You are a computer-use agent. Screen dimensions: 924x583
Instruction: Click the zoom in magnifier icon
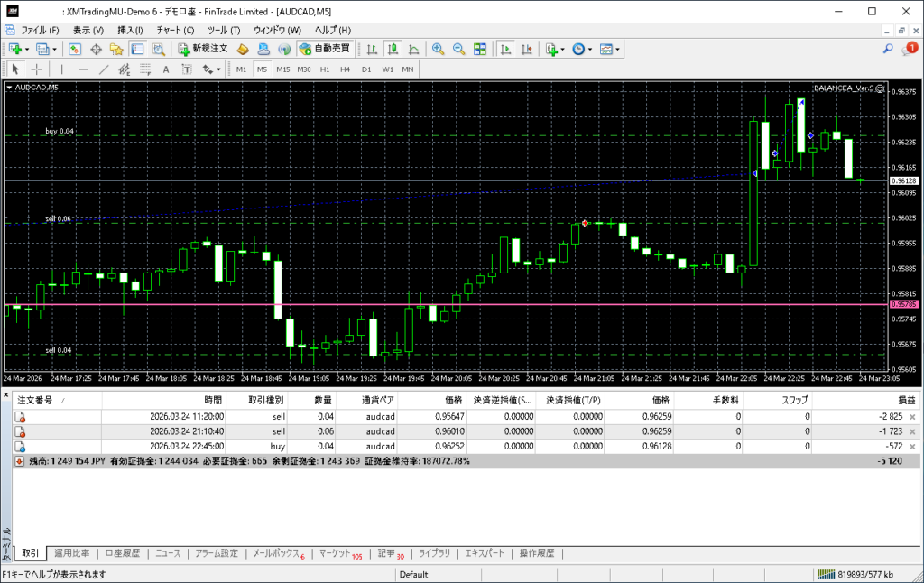coord(438,49)
